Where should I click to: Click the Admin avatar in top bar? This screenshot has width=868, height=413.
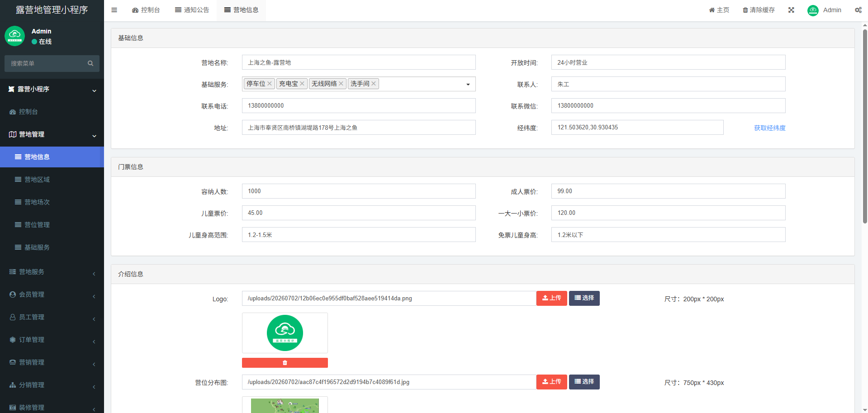coord(813,10)
